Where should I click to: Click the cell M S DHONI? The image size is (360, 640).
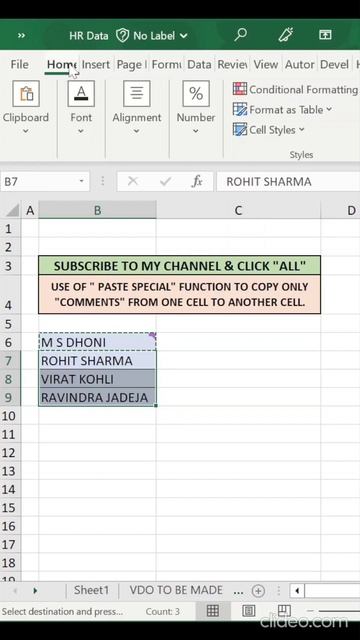coord(98,342)
